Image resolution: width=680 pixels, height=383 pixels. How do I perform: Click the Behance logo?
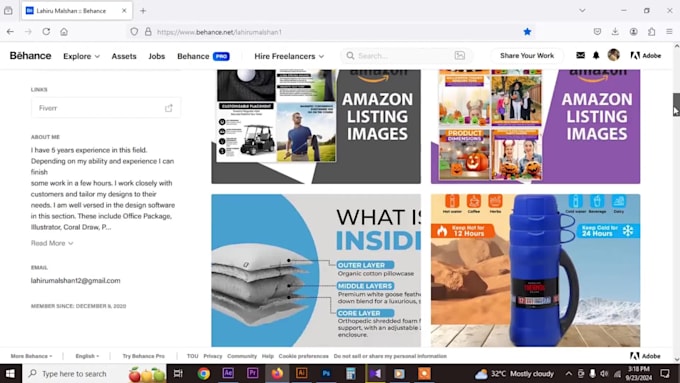[30, 56]
